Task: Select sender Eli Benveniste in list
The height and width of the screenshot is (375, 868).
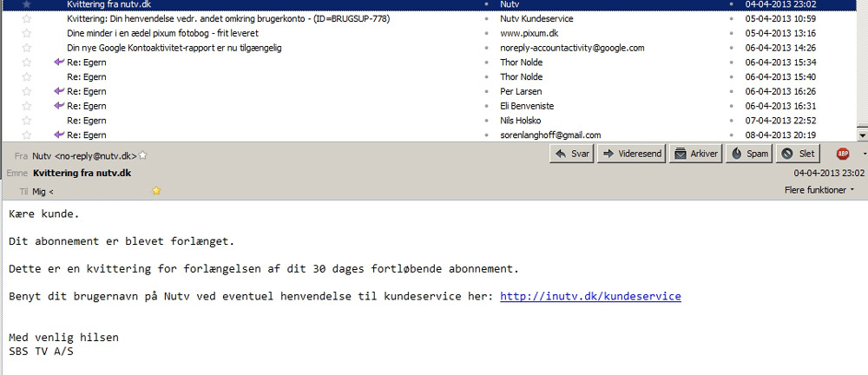Action: click(527, 106)
